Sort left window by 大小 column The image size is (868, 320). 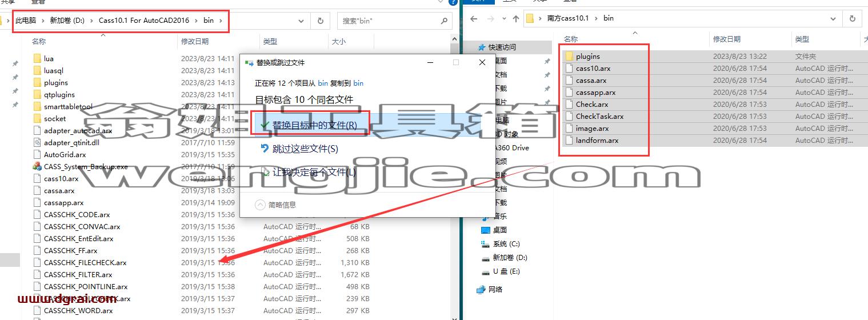[x=338, y=41]
